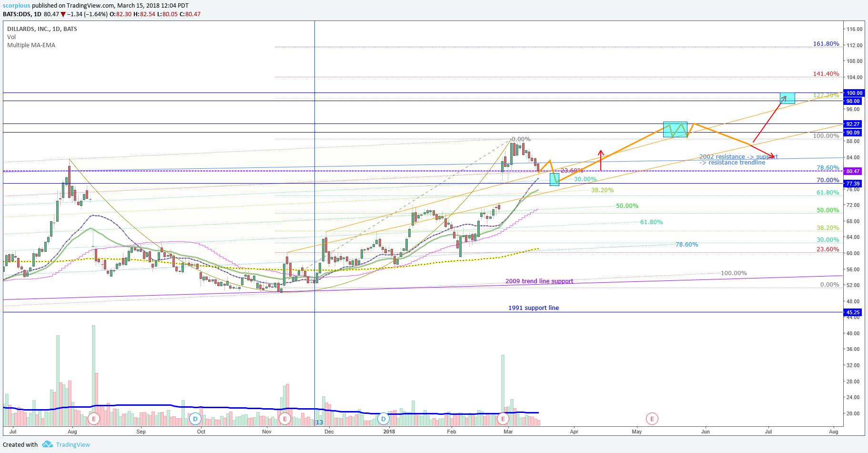Viewport: 868px width, 453px height.
Task: Click the 77.39 price level label
Action: [853, 184]
